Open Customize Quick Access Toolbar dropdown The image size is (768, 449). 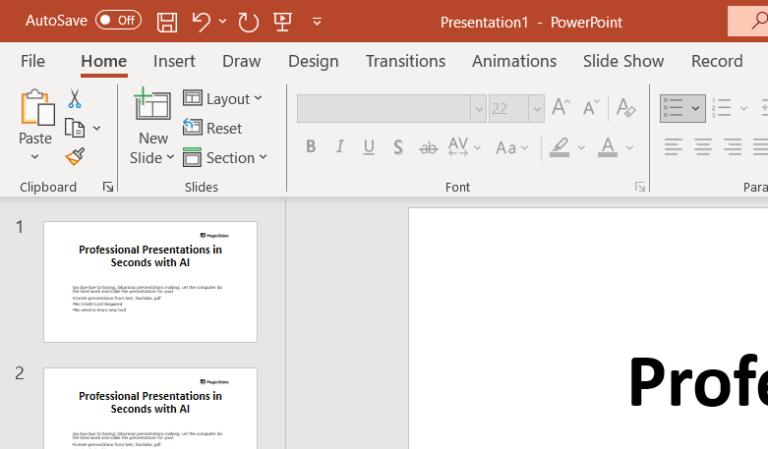tap(317, 22)
